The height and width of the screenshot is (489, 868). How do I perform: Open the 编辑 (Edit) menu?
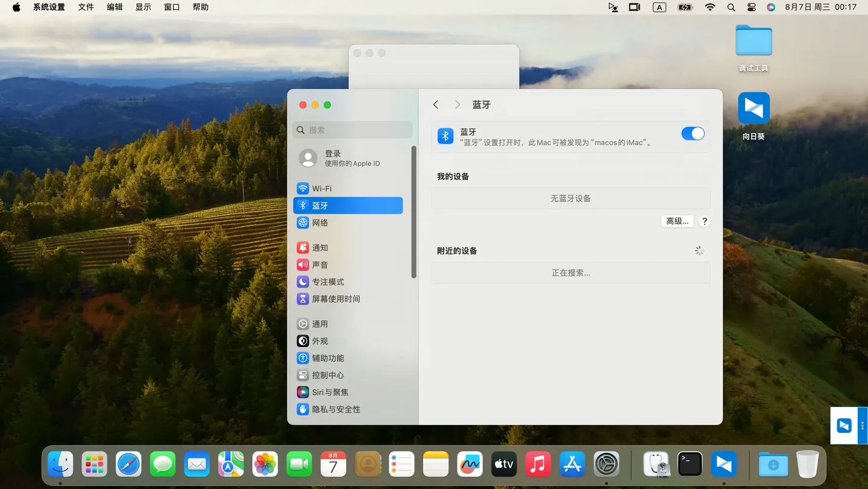115,7
